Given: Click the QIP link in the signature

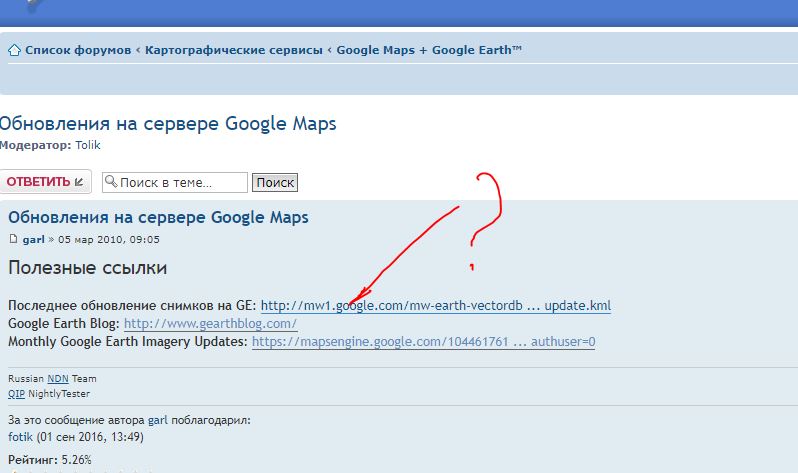Looking at the screenshot, I should 16,394.
